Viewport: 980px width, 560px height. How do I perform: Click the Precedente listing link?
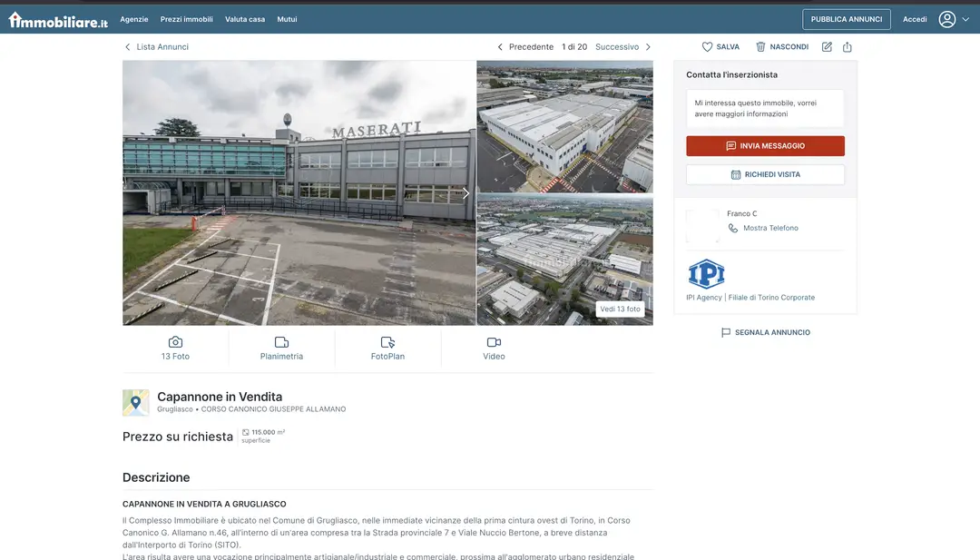point(525,47)
